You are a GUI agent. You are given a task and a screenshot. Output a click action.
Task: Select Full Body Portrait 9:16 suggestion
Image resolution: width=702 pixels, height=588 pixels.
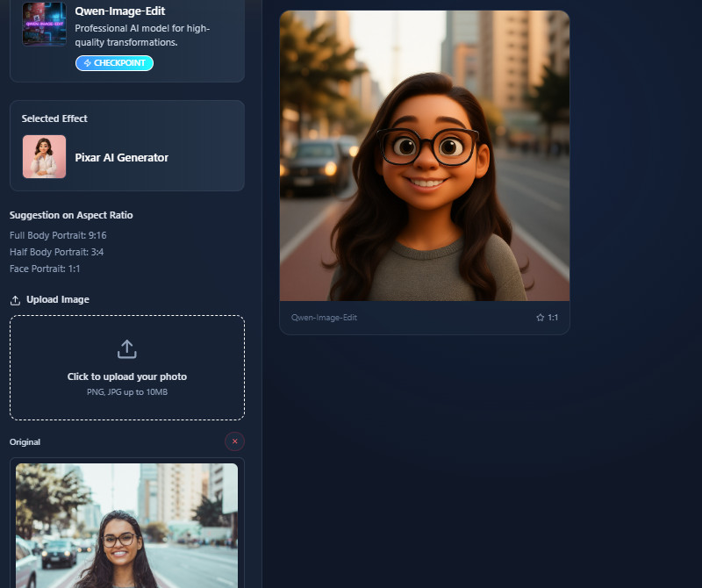coord(58,235)
